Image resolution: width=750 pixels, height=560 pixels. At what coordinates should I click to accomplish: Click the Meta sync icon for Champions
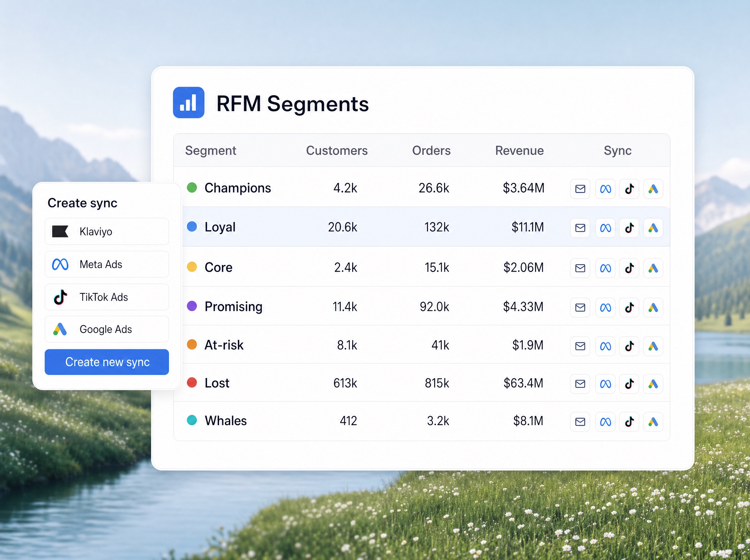tap(605, 189)
